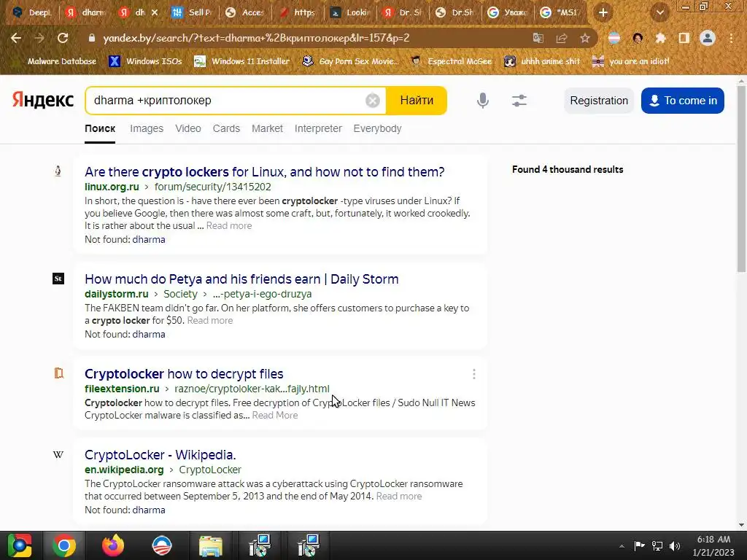This screenshot has width=747, height=560.
Task: Switch to the "MS17 Google tab
Action: 561,12
